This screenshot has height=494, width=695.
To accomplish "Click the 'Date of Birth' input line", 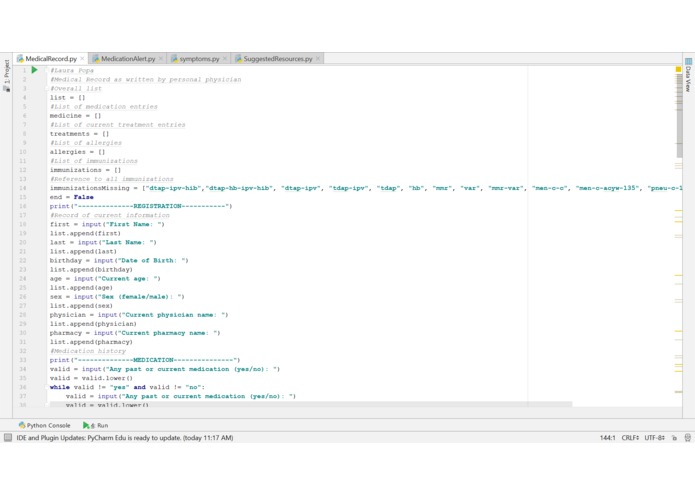I will [119, 261].
